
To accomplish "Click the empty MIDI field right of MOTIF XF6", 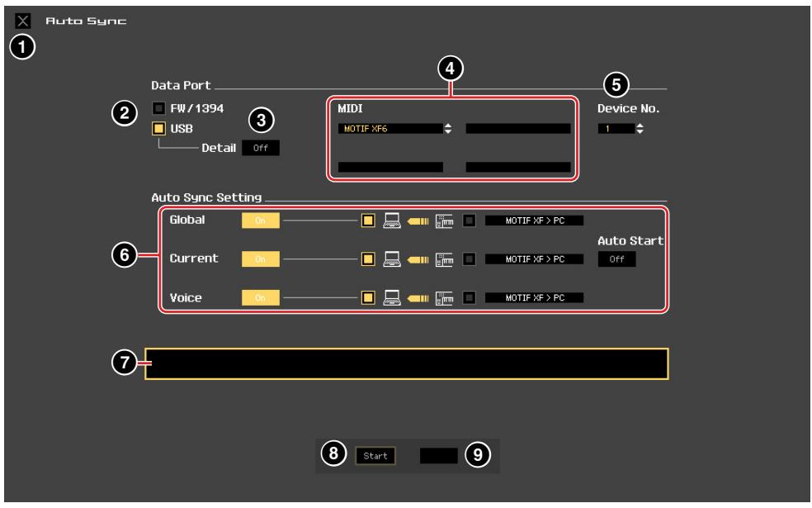I will [x=518, y=129].
